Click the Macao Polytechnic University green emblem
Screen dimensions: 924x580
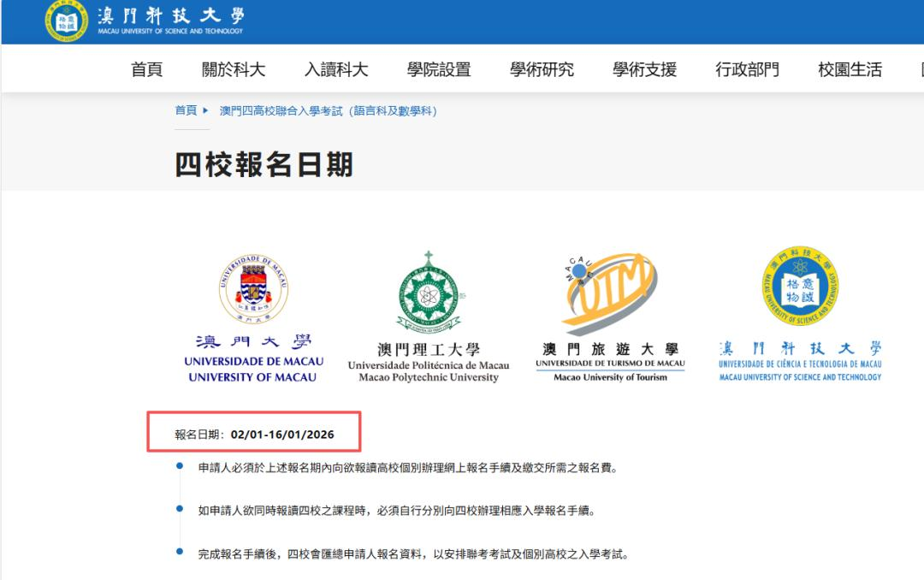(428, 293)
